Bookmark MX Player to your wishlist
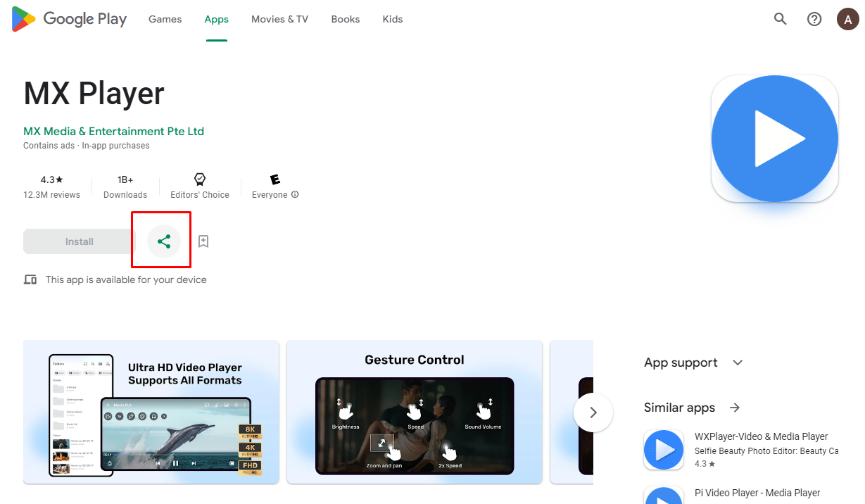Screen dimensions: 865x504 point(203,240)
